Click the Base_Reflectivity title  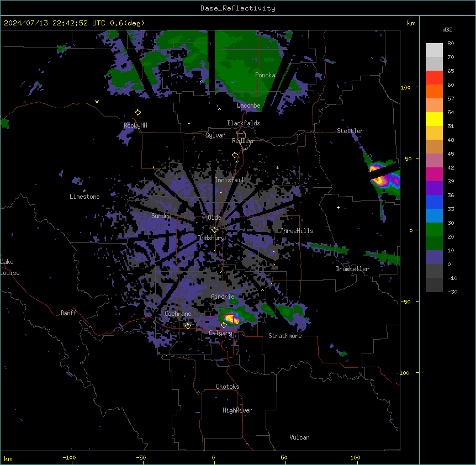238,8
